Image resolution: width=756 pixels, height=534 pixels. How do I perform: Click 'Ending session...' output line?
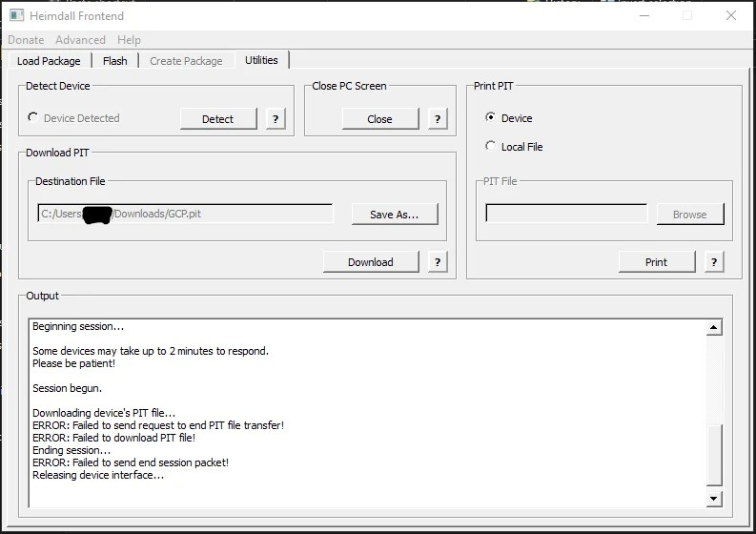(x=72, y=450)
